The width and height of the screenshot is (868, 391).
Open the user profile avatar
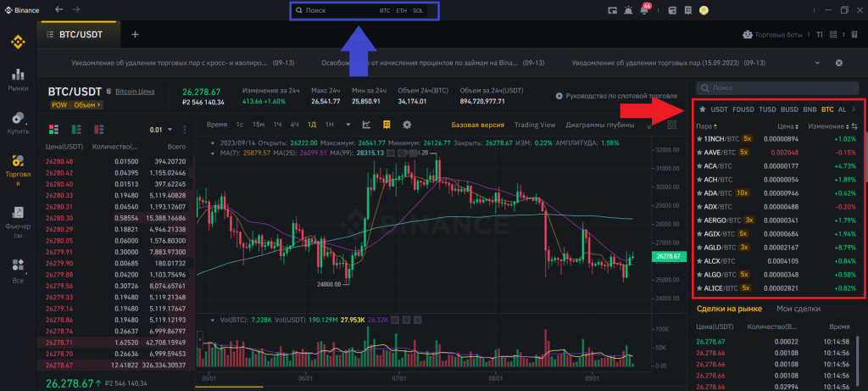(x=704, y=10)
